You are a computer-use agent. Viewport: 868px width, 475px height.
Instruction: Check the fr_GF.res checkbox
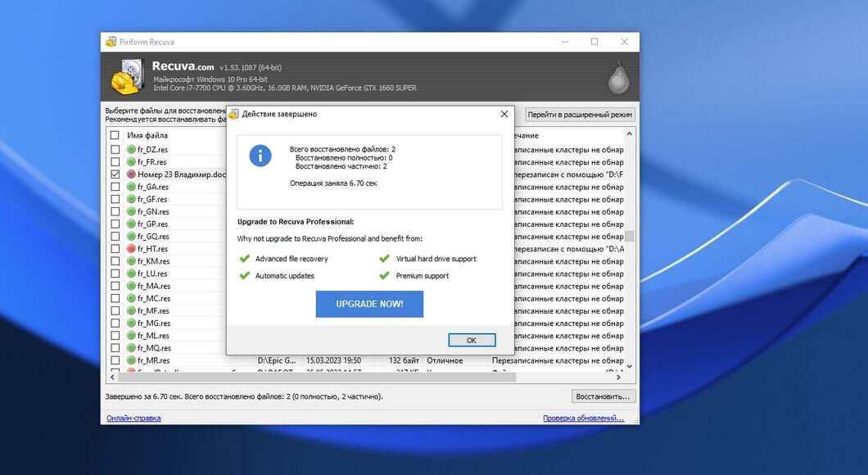click(115, 199)
